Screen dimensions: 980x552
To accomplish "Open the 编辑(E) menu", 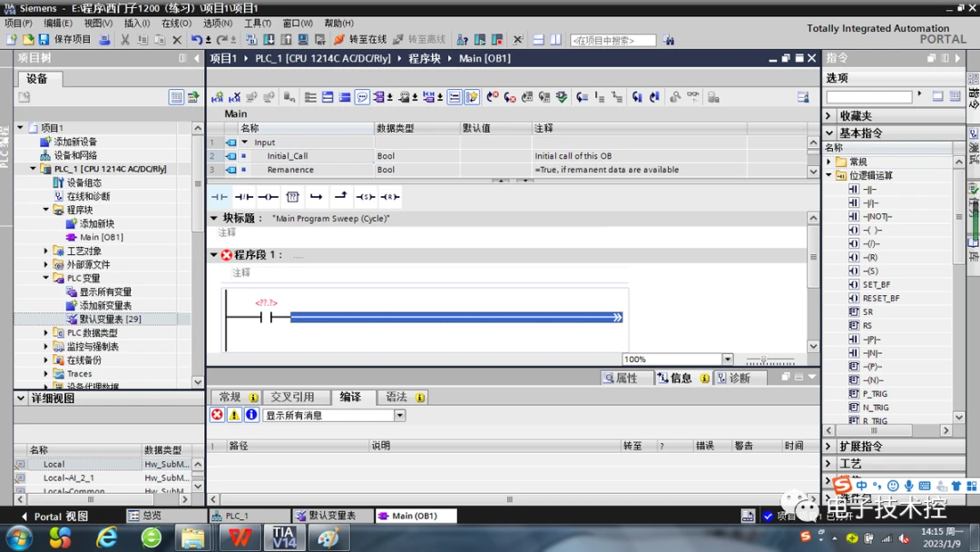I will coord(57,23).
